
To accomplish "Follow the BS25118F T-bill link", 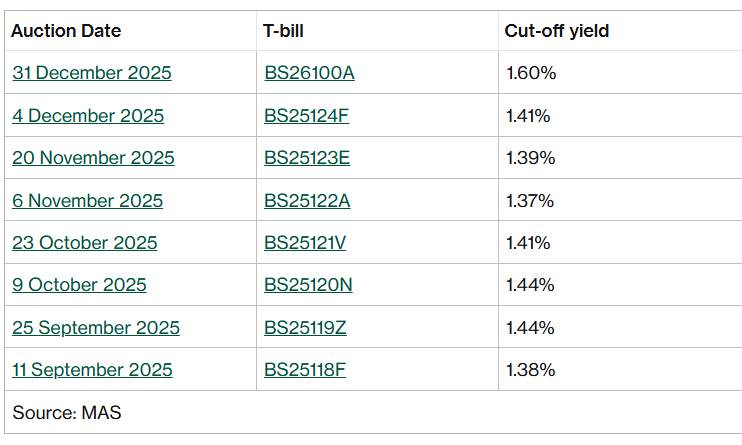I will pyautogui.click(x=305, y=370).
